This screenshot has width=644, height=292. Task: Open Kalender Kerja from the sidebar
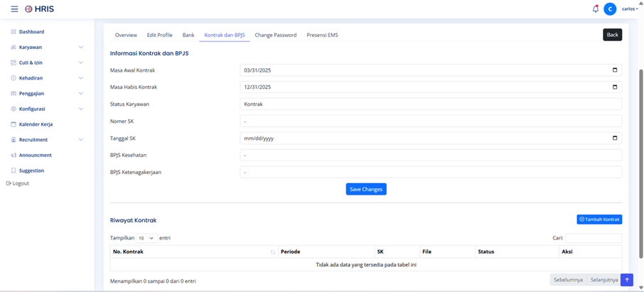click(36, 124)
